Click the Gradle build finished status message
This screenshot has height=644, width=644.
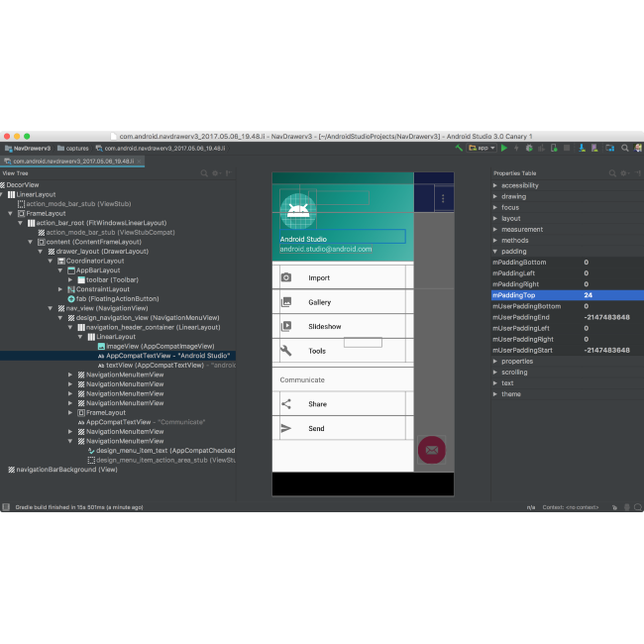point(79,507)
